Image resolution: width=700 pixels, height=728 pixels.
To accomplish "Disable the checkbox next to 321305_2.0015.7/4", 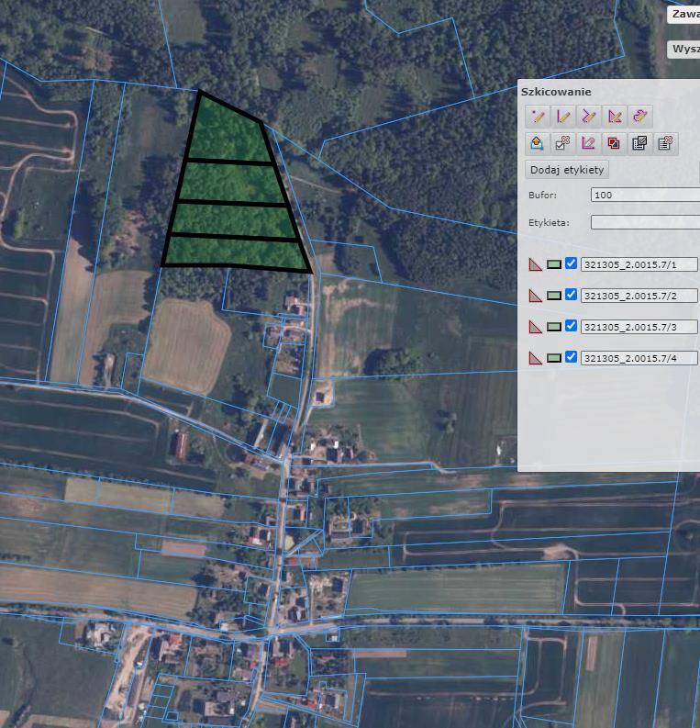I will [572, 358].
